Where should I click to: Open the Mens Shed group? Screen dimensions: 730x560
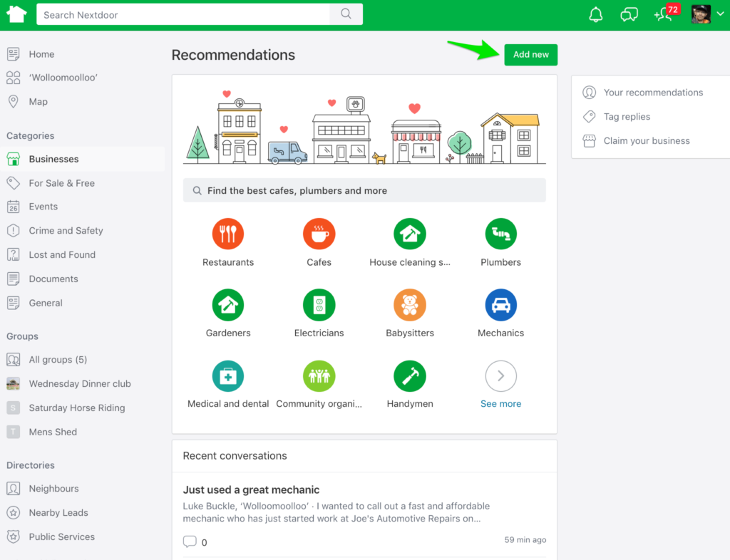[53, 432]
